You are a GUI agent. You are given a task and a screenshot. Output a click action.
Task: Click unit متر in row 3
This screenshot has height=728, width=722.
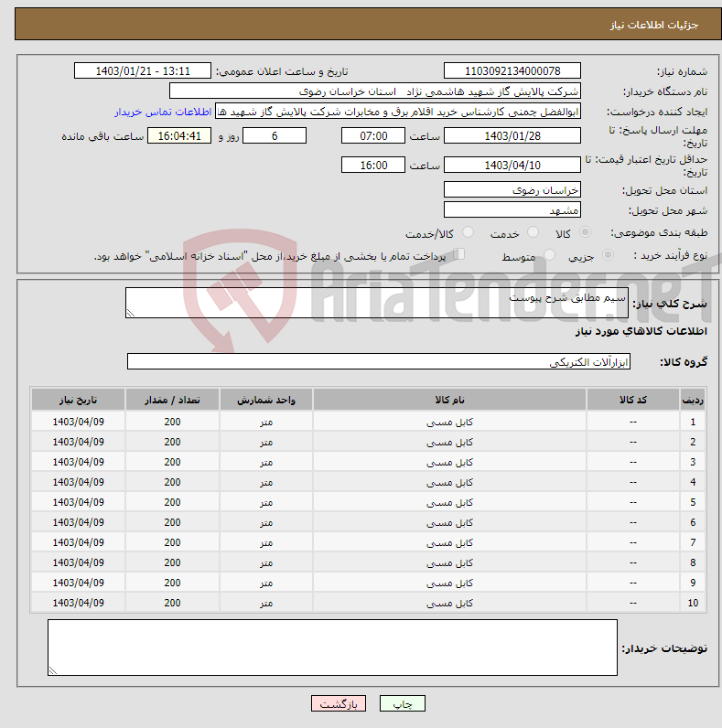(x=266, y=463)
